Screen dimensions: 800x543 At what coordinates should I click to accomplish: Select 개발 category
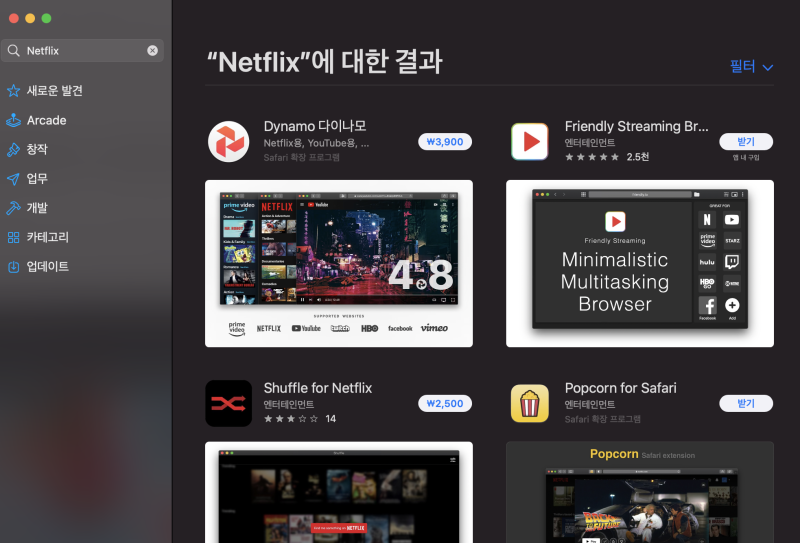click(x=37, y=208)
